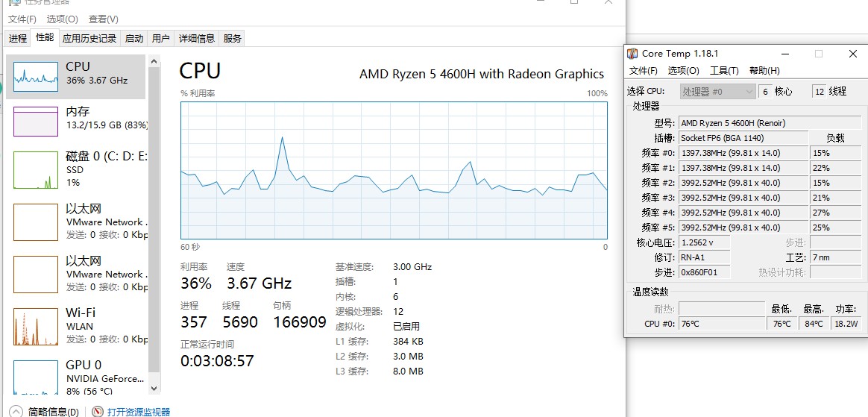Select the CPU usage mini graph

tap(36, 76)
